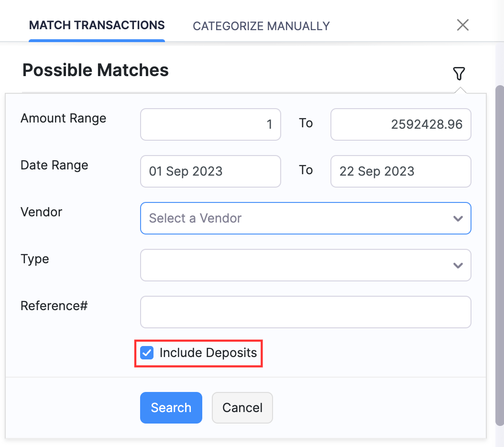Click the Search button
Viewport: 504px width, 447px height.
(x=171, y=407)
